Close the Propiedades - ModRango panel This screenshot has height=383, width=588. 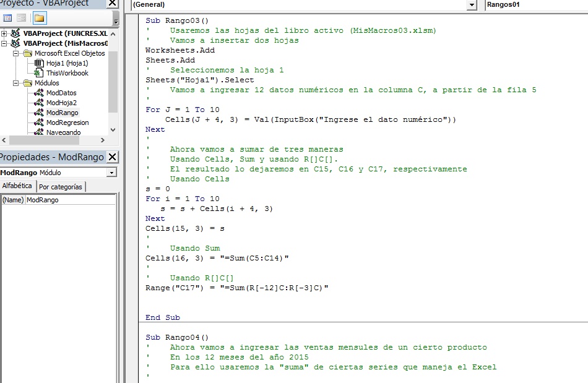[x=112, y=157]
